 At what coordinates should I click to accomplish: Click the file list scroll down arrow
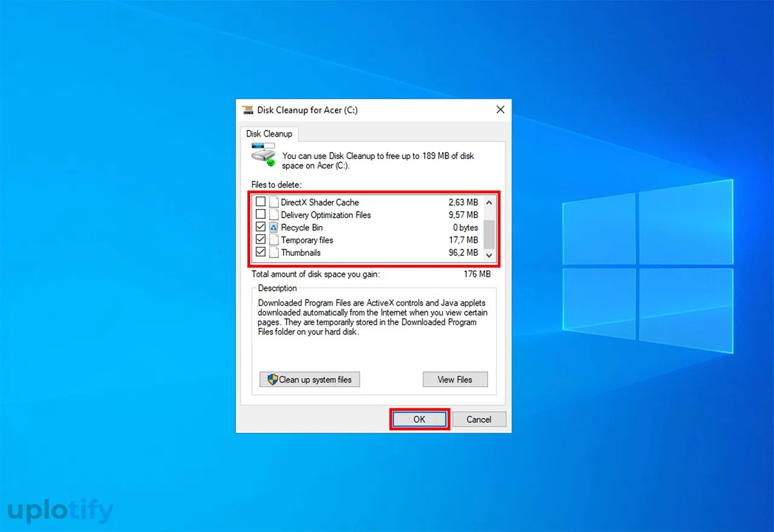pos(489,256)
